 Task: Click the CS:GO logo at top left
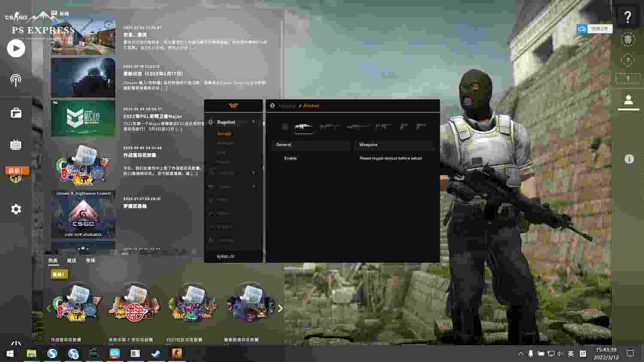pyautogui.click(x=16, y=17)
